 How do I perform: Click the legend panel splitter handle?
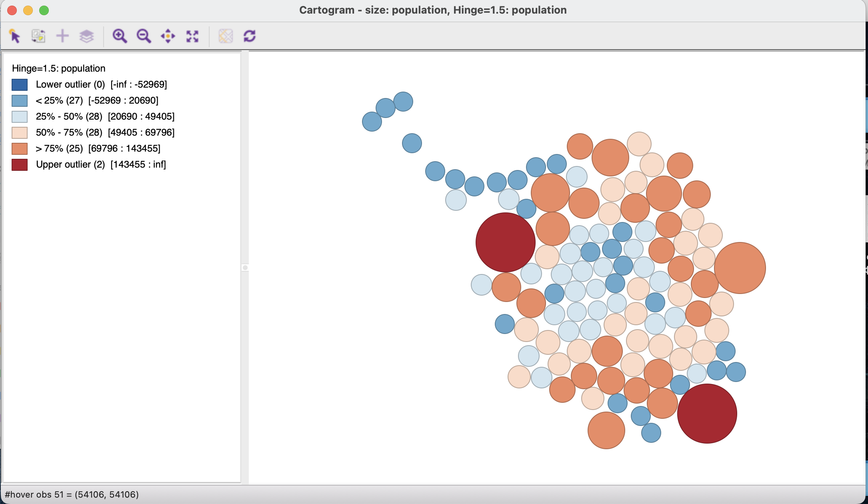(245, 268)
